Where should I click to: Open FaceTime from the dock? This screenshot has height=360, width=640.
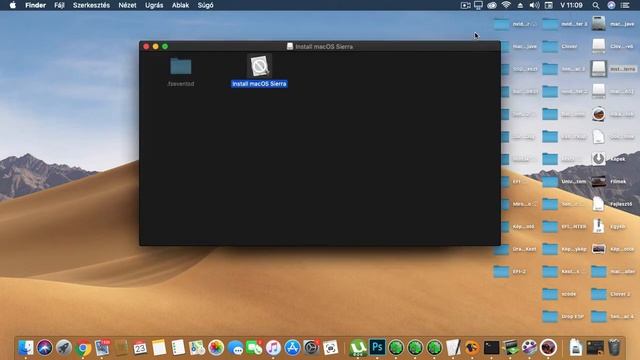pos(254,348)
